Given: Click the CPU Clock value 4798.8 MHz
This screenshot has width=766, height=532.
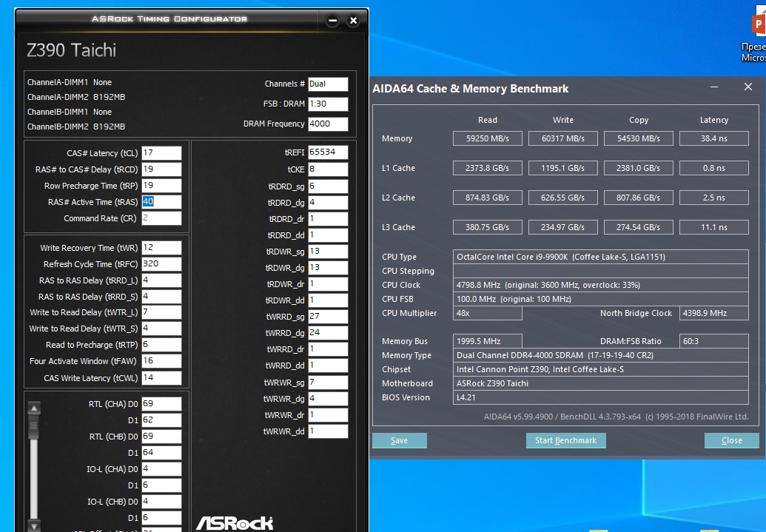Looking at the screenshot, I should tap(601, 285).
